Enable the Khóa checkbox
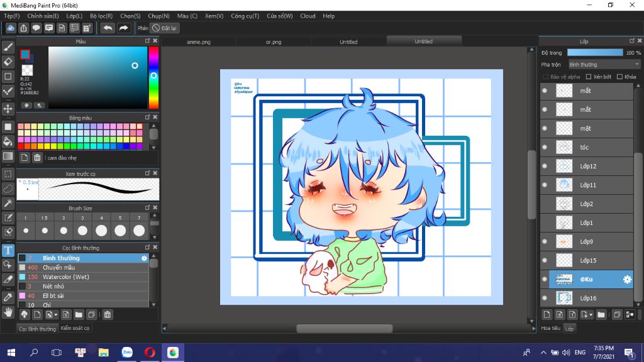 619,77
